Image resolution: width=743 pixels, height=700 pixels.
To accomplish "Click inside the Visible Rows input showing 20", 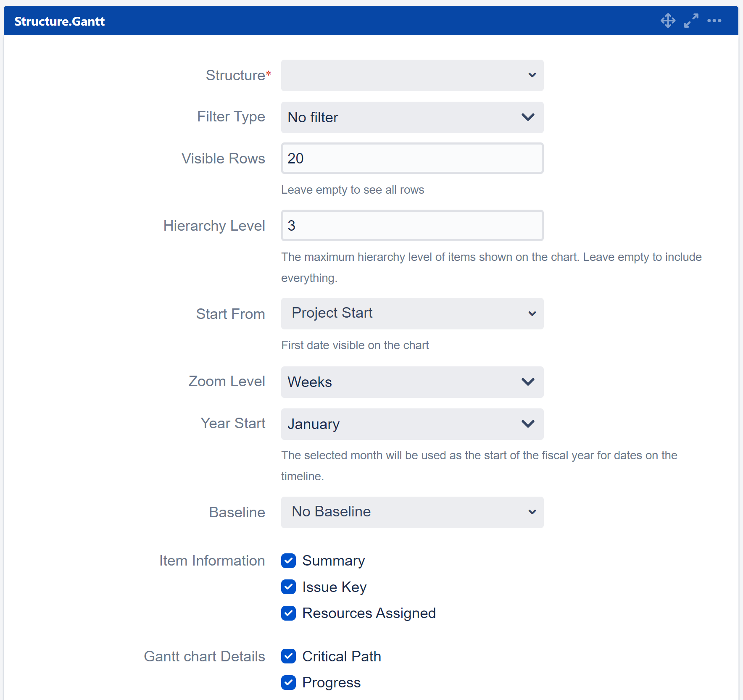I will pos(412,158).
